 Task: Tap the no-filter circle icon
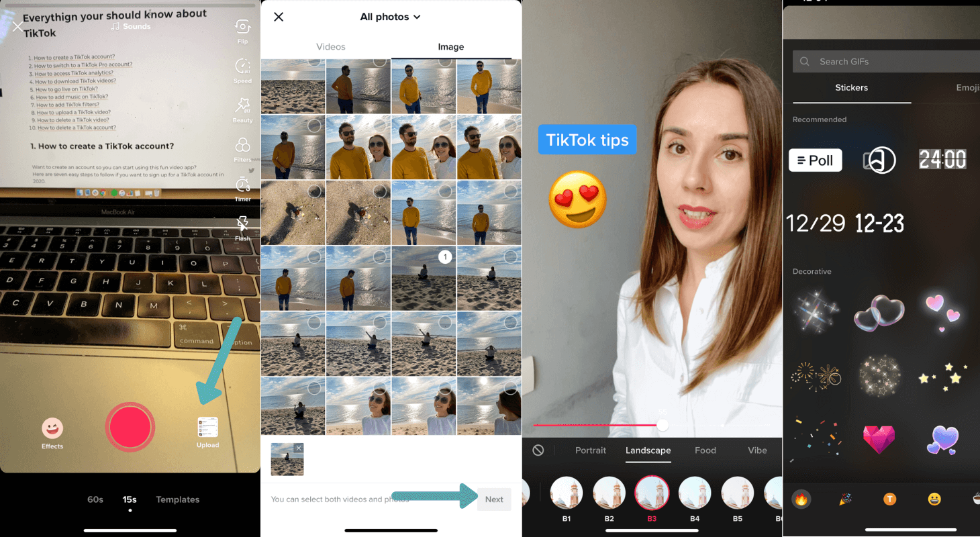[538, 450]
